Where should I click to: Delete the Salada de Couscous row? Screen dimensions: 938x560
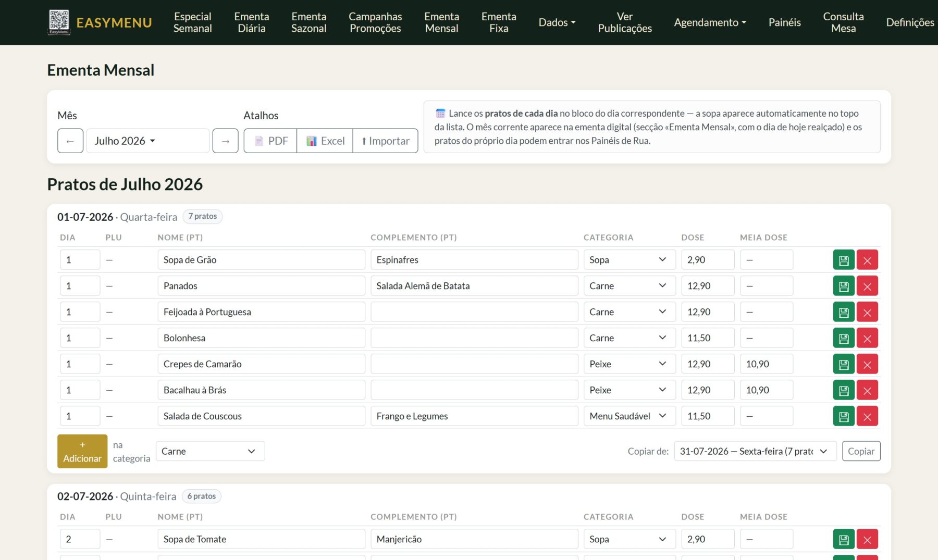click(867, 416)
